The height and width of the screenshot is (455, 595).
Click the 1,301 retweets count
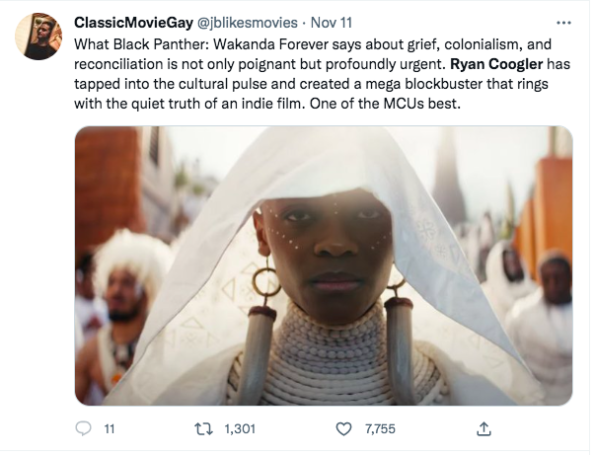tap(240, 429)
